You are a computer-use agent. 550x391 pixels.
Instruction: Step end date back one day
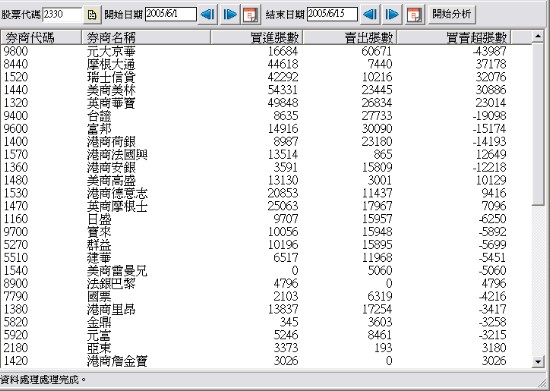pyautogui.click(x=370, y=15)
